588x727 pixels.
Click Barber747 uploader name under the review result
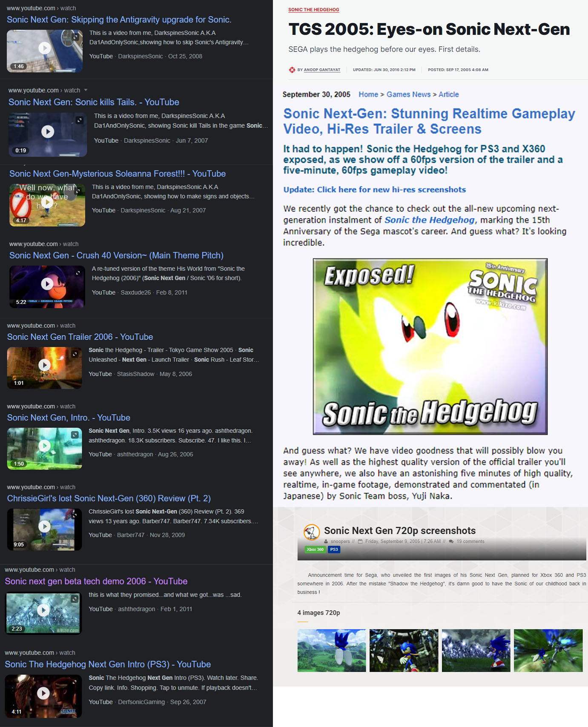pos(131,535)
